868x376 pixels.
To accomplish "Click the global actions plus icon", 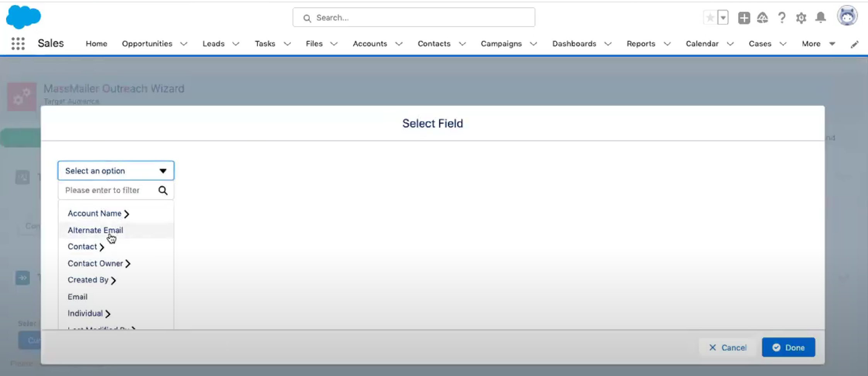I will coord(744,18).
